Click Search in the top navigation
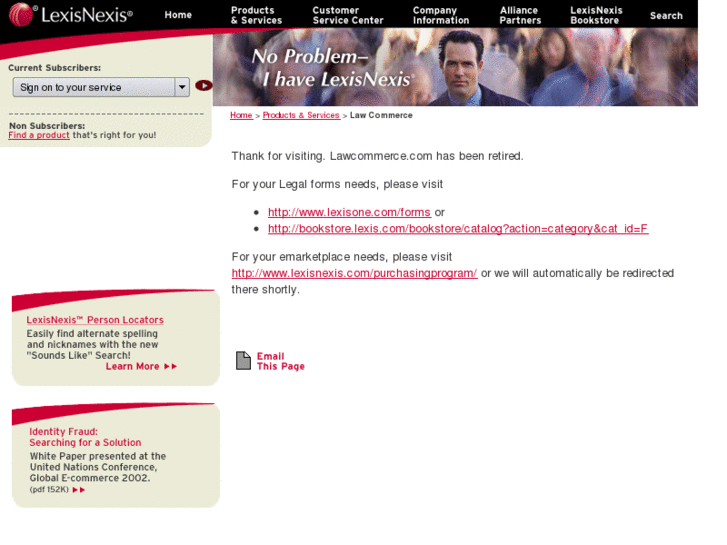This screenshot has height=545, width=727. point(666,16)
